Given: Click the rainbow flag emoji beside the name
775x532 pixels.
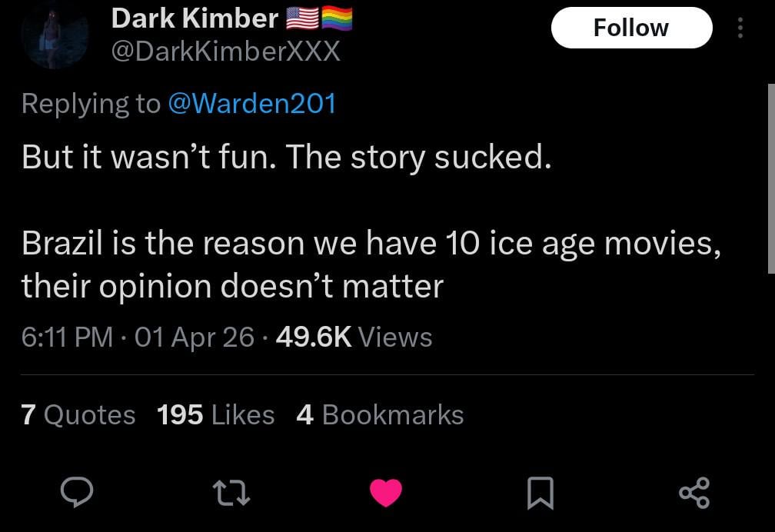Looking at the screenshot, I should coord(337,18).
